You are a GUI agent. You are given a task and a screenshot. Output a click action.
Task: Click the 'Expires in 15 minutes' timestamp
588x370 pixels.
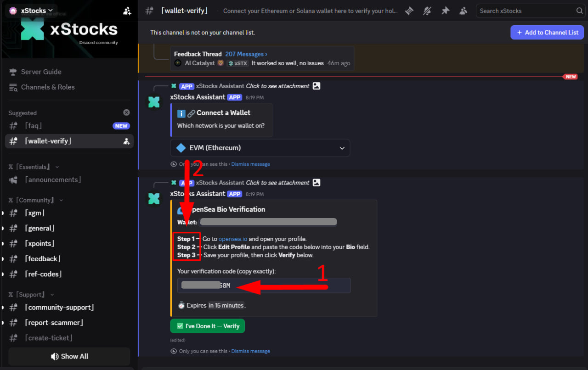[x=226, y=305]
